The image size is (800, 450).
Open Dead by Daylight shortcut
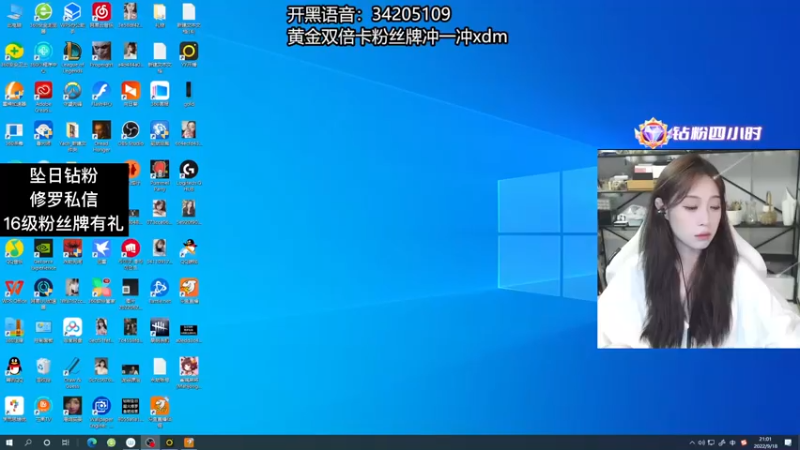[160, 331]
